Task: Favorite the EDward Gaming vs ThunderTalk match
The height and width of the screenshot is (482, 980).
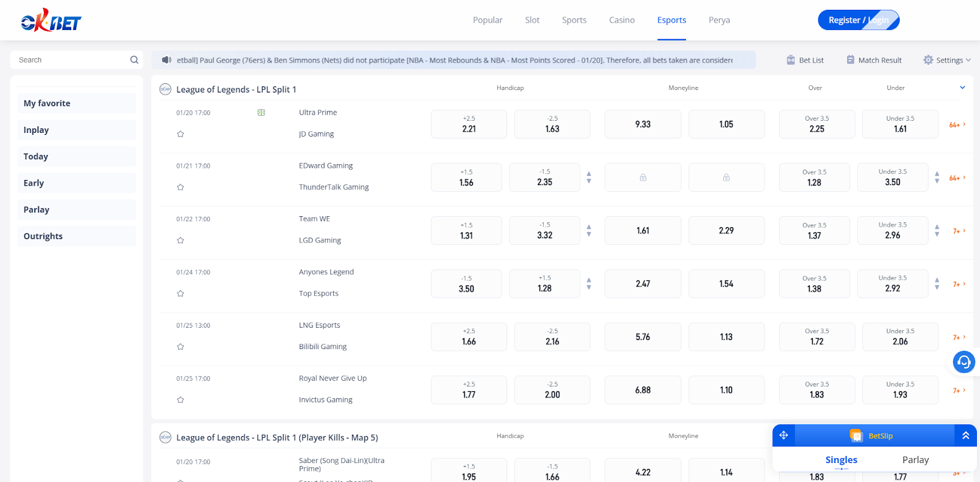Action: click(x=180, y=187)
